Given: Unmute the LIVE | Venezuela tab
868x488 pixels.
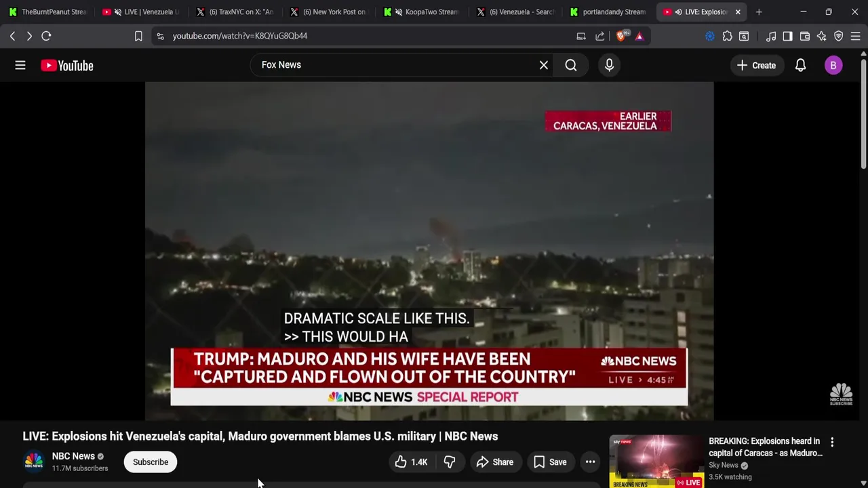Looking at the screenshot, I should tap(118, 12).
